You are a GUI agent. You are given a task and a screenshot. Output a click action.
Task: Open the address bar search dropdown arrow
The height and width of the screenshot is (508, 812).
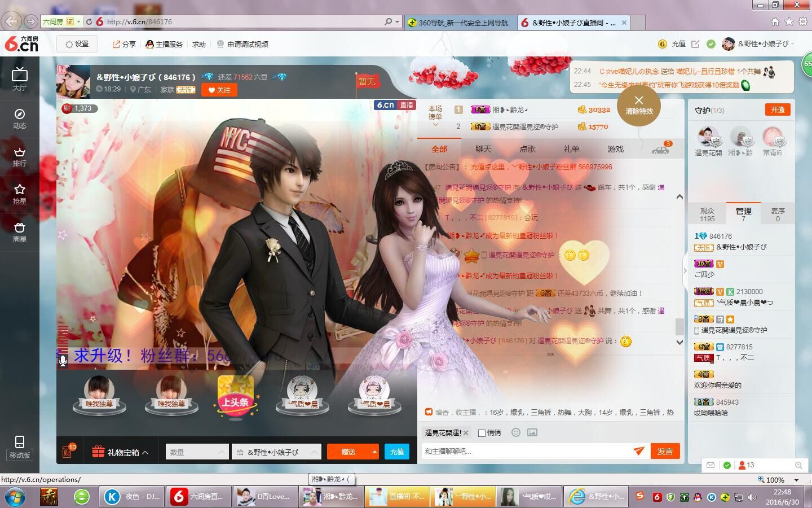pyautogui.click(x=397, y=22)
